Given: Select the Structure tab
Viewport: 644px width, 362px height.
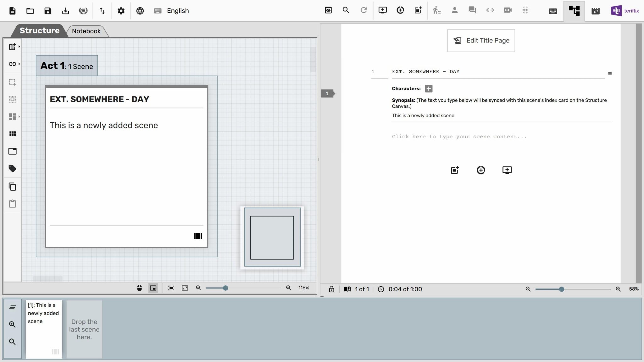Looking at the screenshot, I should [x=39, y=30].
